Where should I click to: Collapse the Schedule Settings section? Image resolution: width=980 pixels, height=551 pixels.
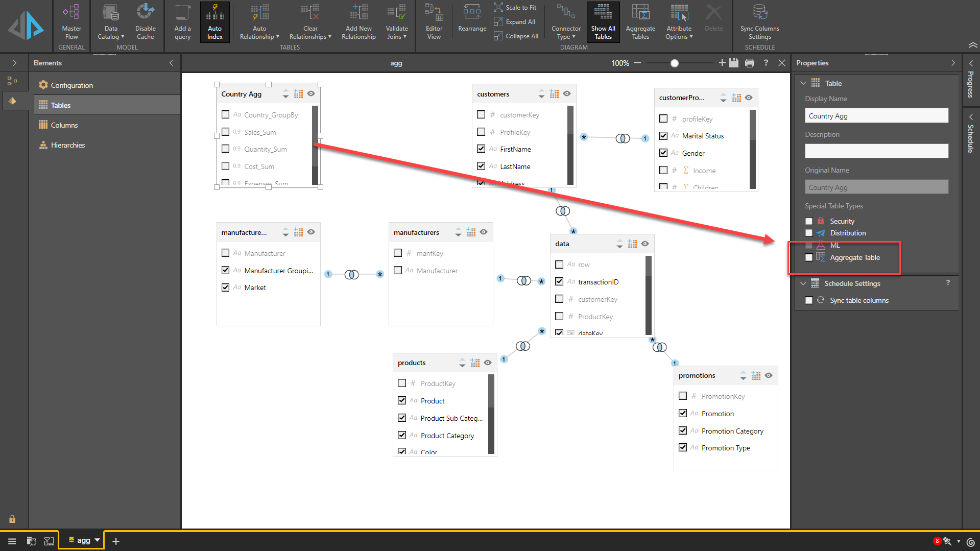803,283
